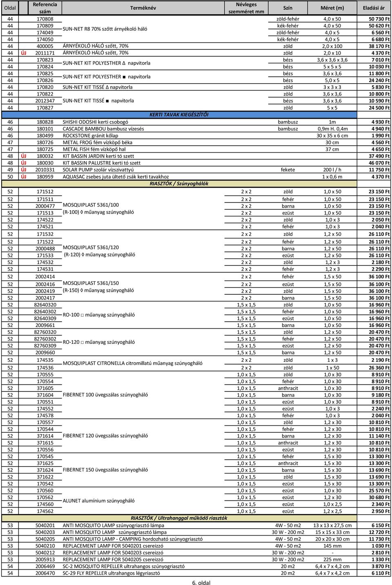Select price '26 360 Ft'
Screen dimensions: 392x585
[379, 368]
